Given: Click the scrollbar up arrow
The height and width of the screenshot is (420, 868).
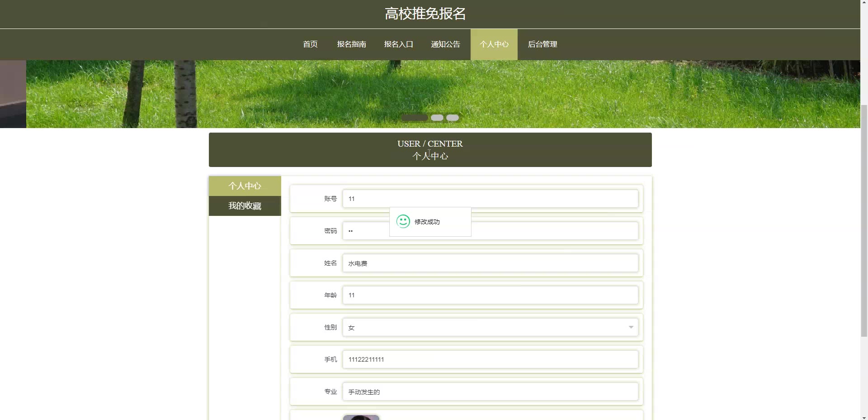Looking at the screenshot, I should point(864,3).
